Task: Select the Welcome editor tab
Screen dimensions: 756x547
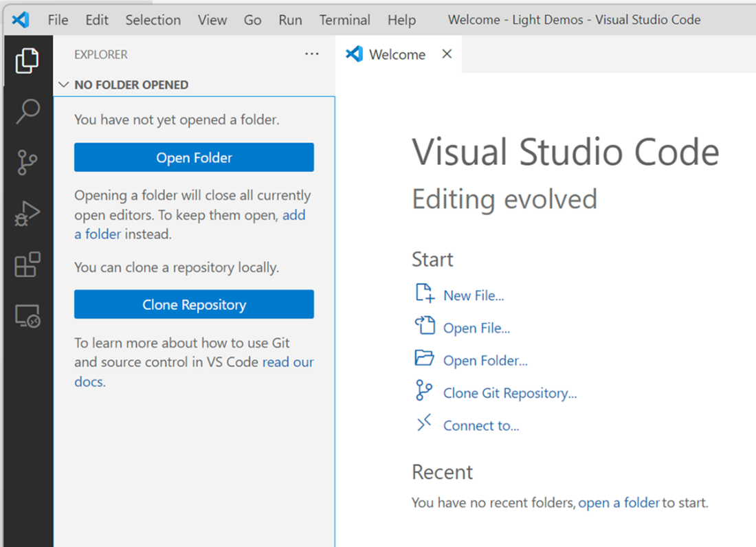Action: point(398,54)
